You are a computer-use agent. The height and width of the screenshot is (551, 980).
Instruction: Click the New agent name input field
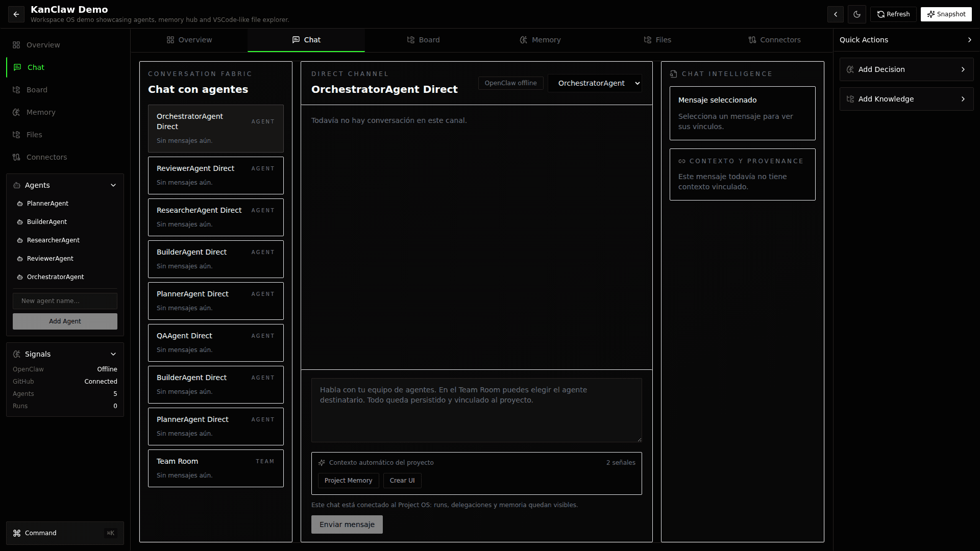pyautogui.click(x=65, y=301)
